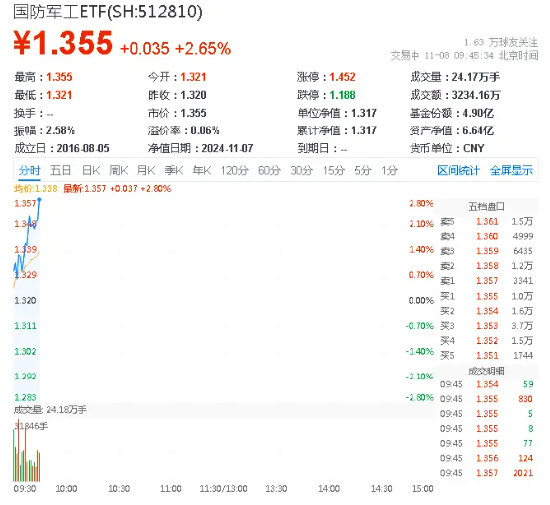Click the trade row with volume 2021
Viewport: 550px width, 505px height.
click(x=487, y=473)
